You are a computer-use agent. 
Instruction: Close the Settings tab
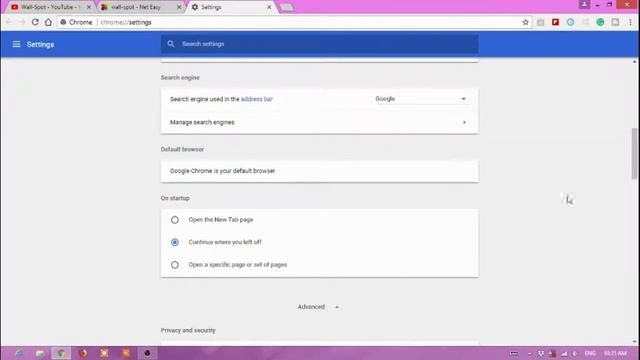coord(269,7)
